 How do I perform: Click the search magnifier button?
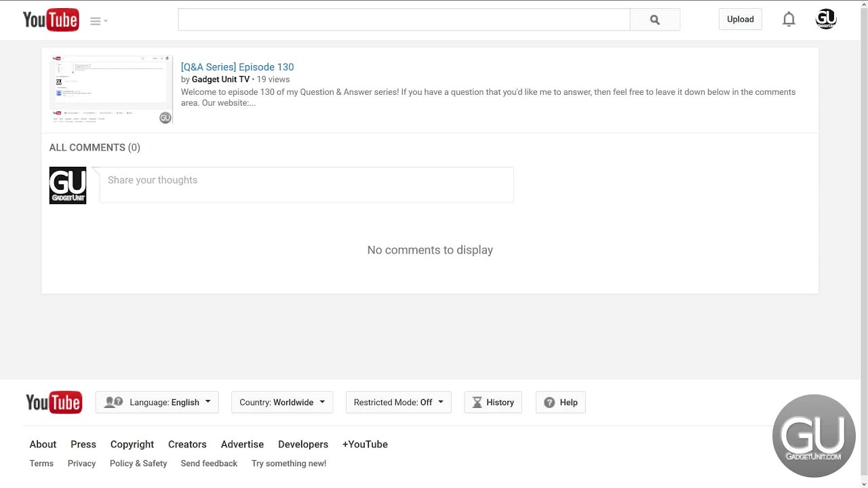[654, 20]
